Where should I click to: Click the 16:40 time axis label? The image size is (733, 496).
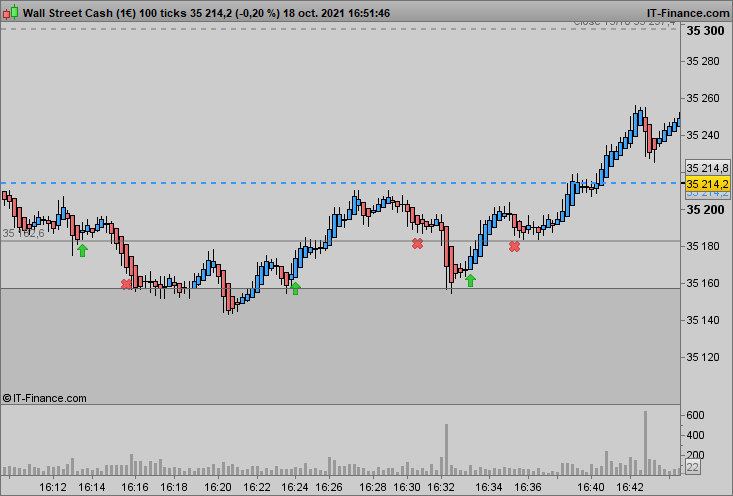591,487
